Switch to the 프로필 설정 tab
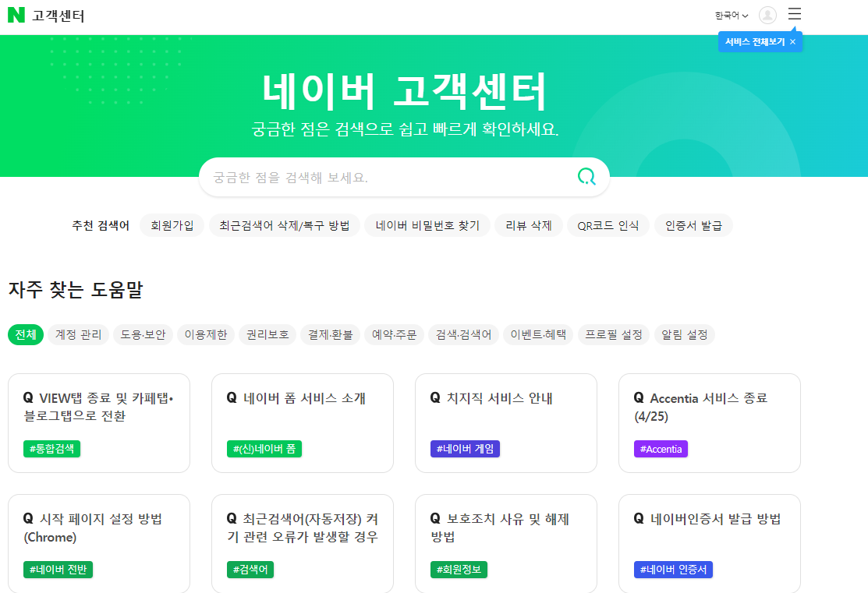 (614, 334)
